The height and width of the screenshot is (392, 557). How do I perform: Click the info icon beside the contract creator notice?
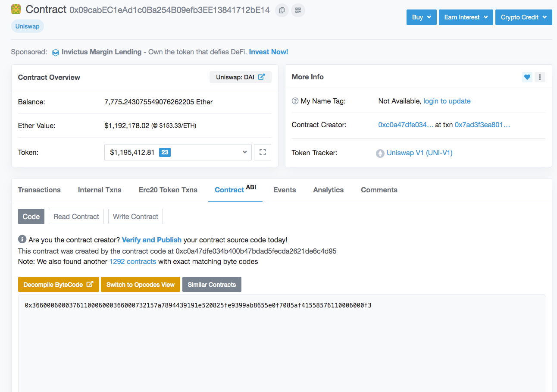[22, 240]
